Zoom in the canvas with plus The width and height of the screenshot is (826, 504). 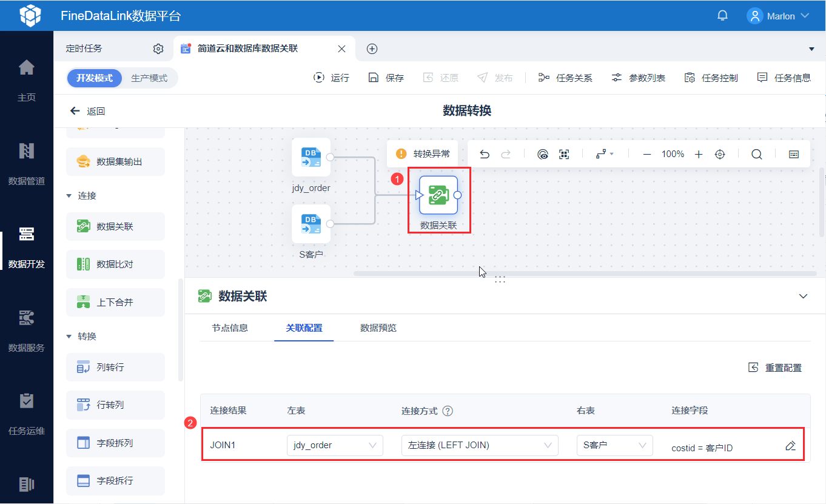pos(699,154)
